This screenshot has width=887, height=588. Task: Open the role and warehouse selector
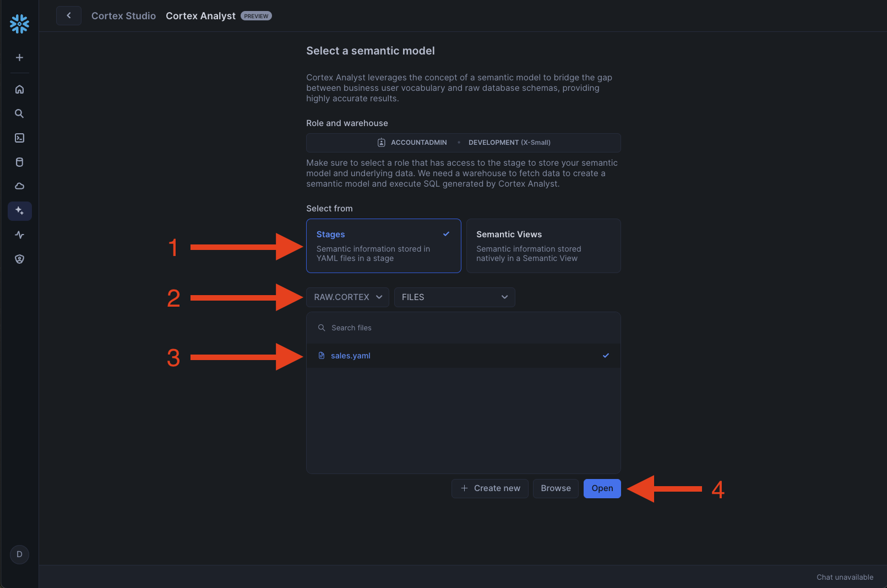click(463, 143)
